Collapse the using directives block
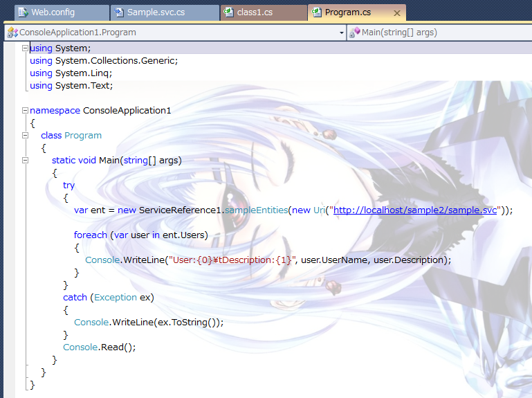Viewport: 532px width, 398px height. click(25, 48)
